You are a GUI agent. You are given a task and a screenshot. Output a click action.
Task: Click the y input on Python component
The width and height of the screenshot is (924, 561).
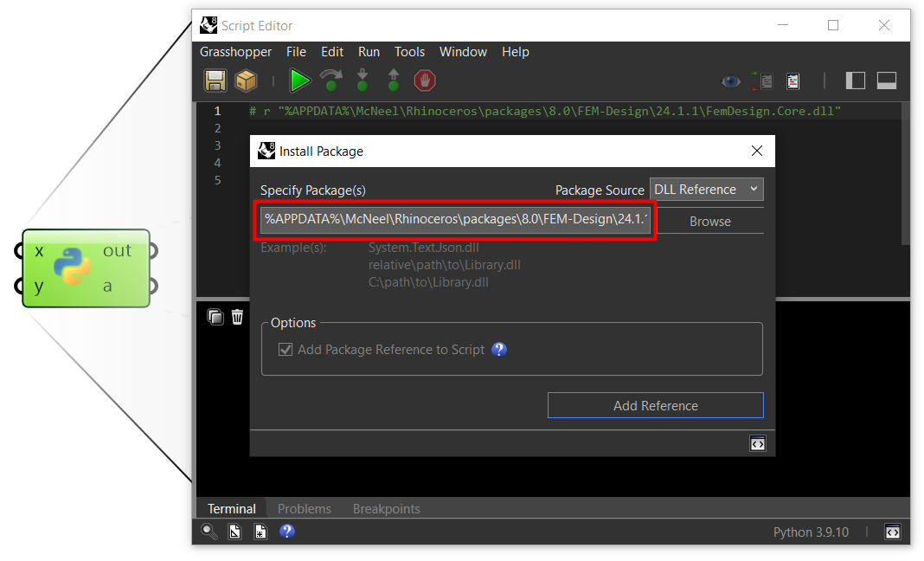pos(39,287)
